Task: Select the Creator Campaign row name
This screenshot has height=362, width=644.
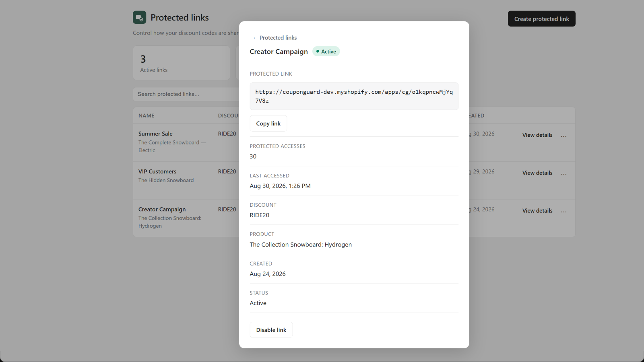Action: point(162,210)
